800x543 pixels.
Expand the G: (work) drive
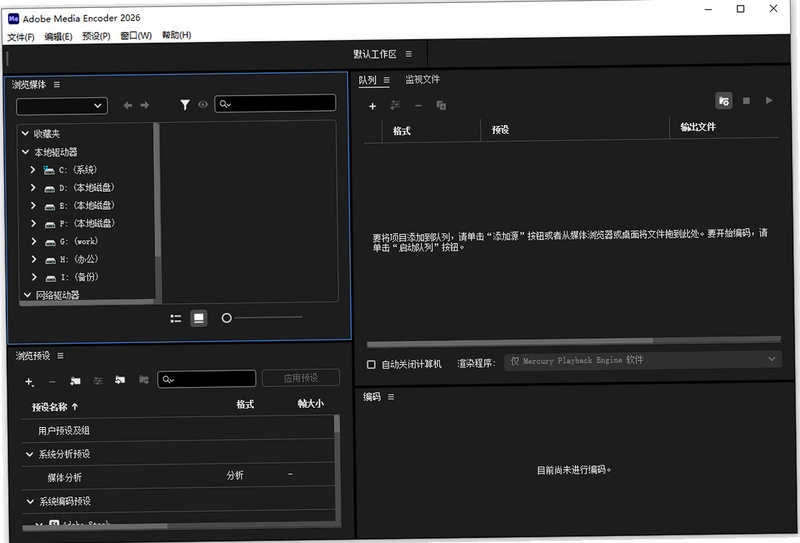point(34,241)
